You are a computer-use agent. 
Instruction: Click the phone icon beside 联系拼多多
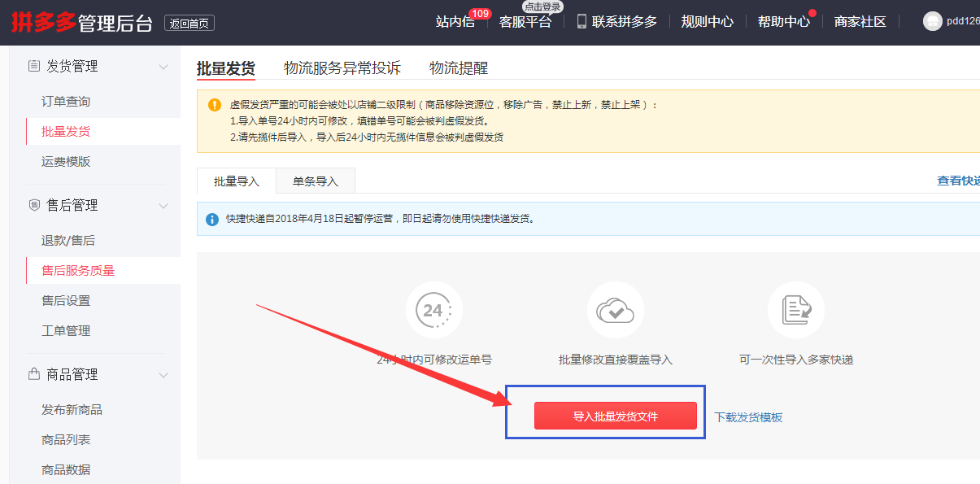point(581,21)
